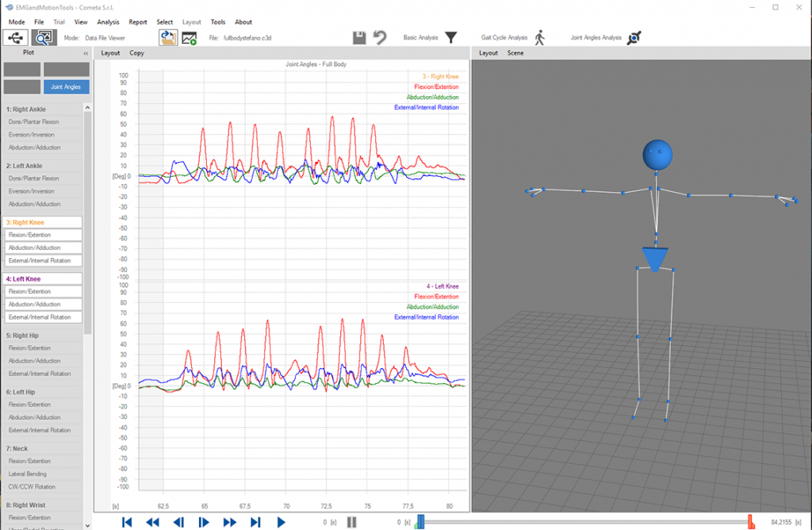
Task: Click the blue timeline start slider handle
Action: tap(420, 521)
